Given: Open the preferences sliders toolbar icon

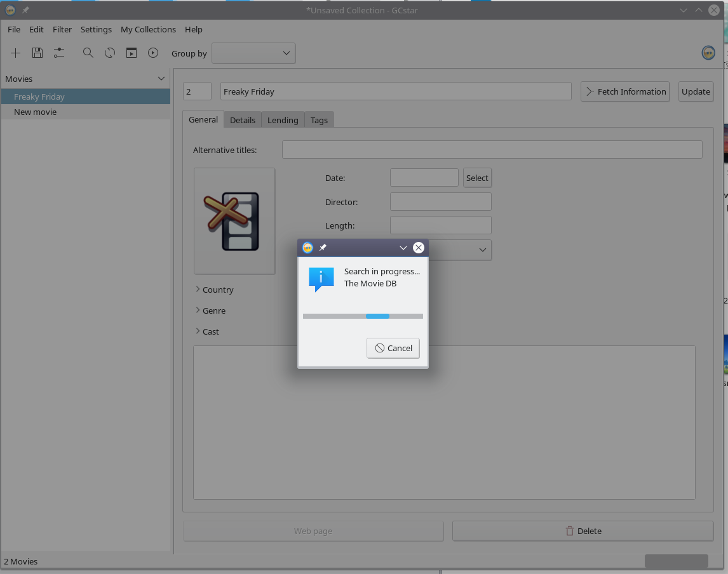Looking at the screenshot, I should point(59,53).
